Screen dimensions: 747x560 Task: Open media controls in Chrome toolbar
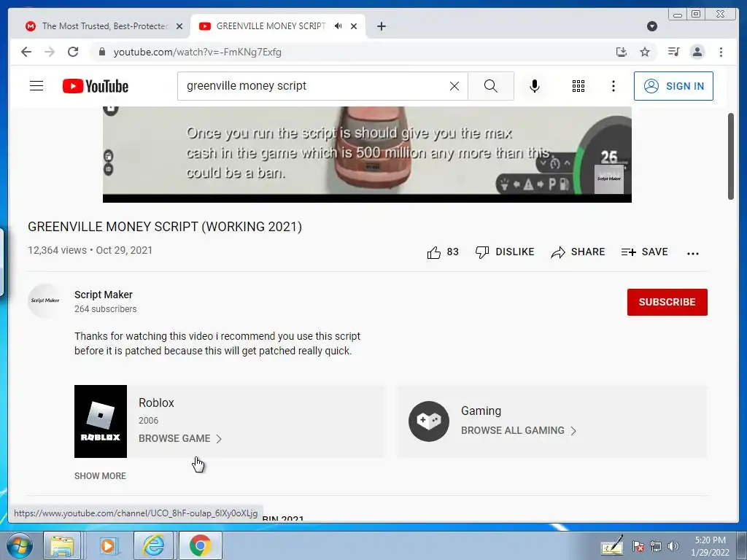[673, 52]
